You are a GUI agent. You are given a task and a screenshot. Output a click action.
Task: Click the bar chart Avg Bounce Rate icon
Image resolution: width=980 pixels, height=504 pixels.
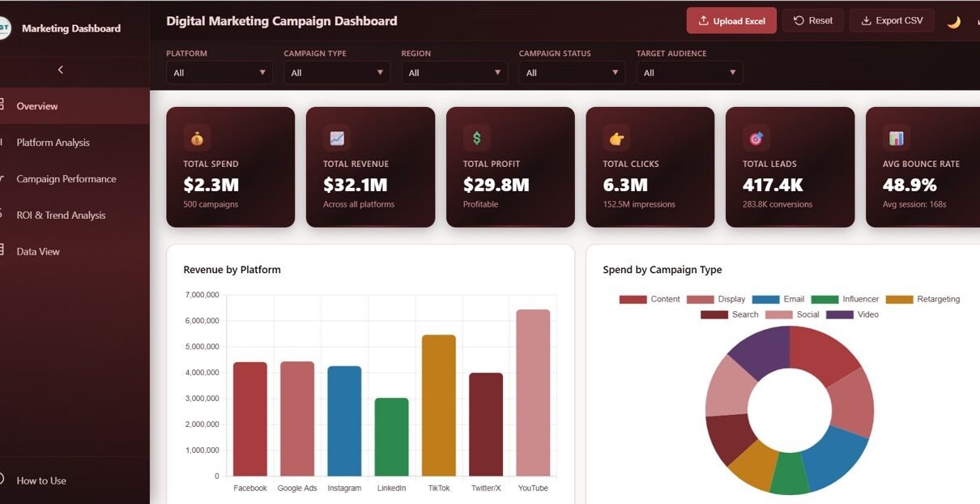point(896,139)
